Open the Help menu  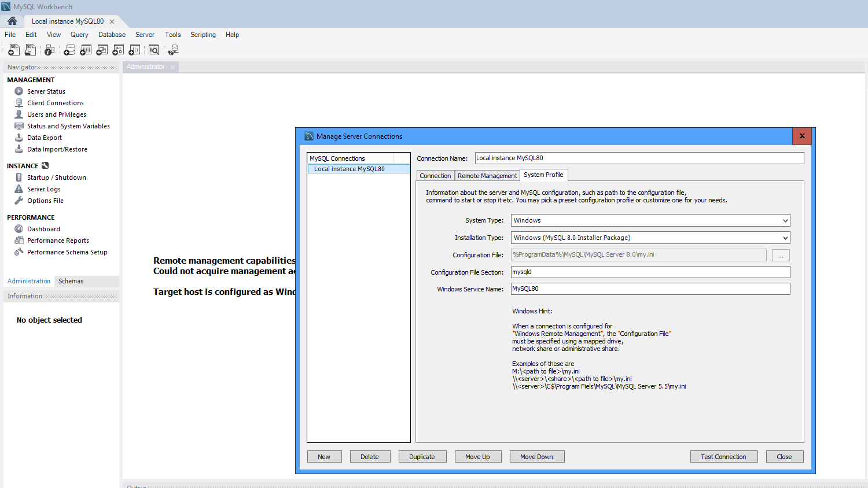coord(232,35)
